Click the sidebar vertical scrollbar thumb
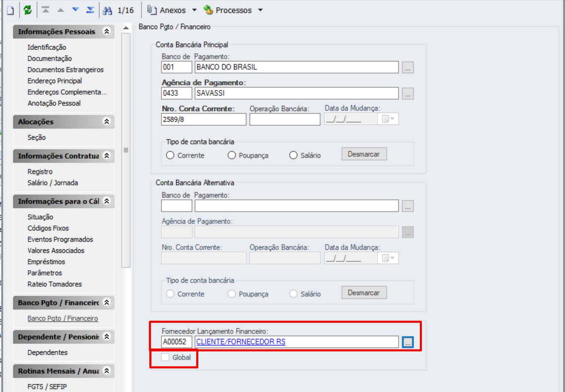The height and width of the screenshot is (392, 565). [x=126, y=150]
